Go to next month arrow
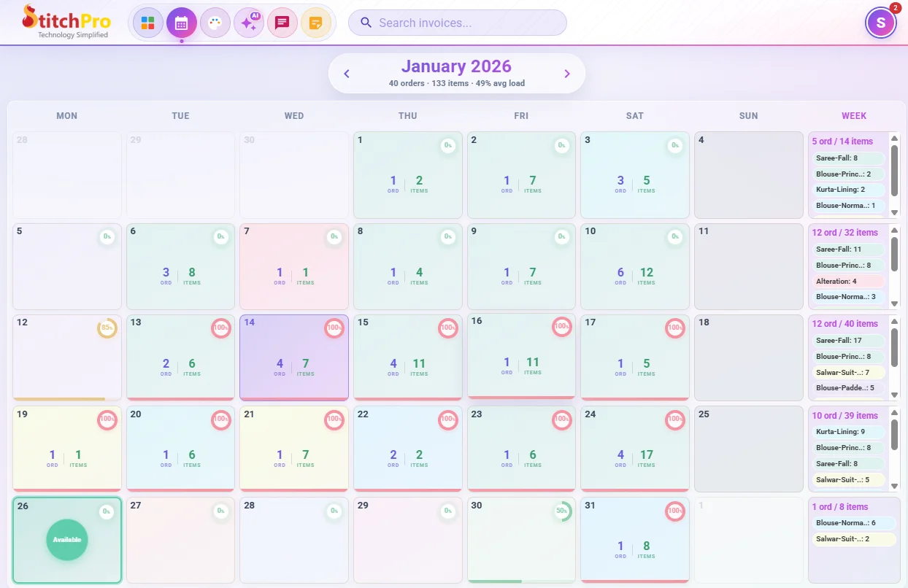 click(x=567, y=74)
